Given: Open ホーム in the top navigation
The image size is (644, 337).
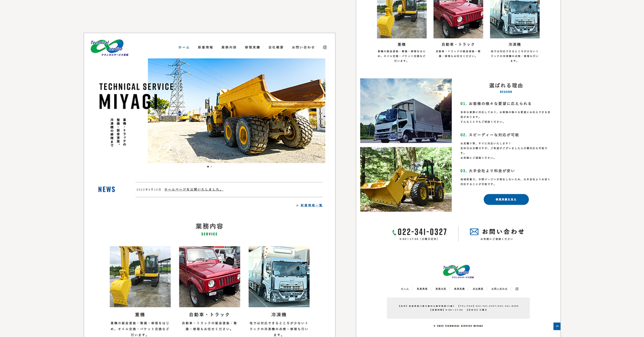Looking at the screenshot, I should (x=184, y=47).
